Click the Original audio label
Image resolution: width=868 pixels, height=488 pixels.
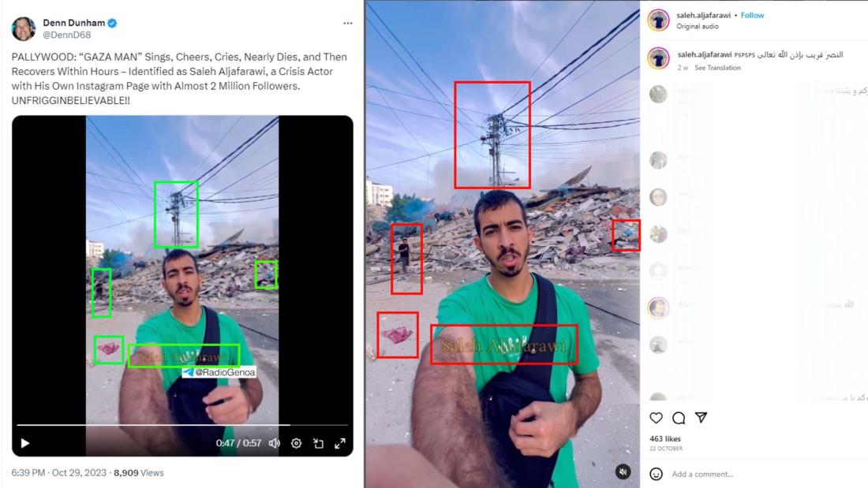pos(698,27)
